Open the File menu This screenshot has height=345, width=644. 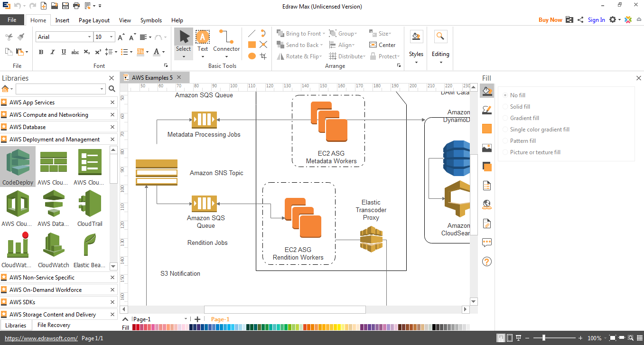click(x=12, y=20)
